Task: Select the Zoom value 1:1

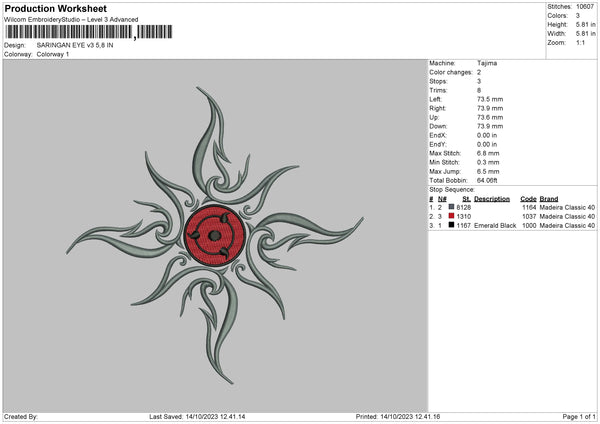Action: (x=580, y=42)
